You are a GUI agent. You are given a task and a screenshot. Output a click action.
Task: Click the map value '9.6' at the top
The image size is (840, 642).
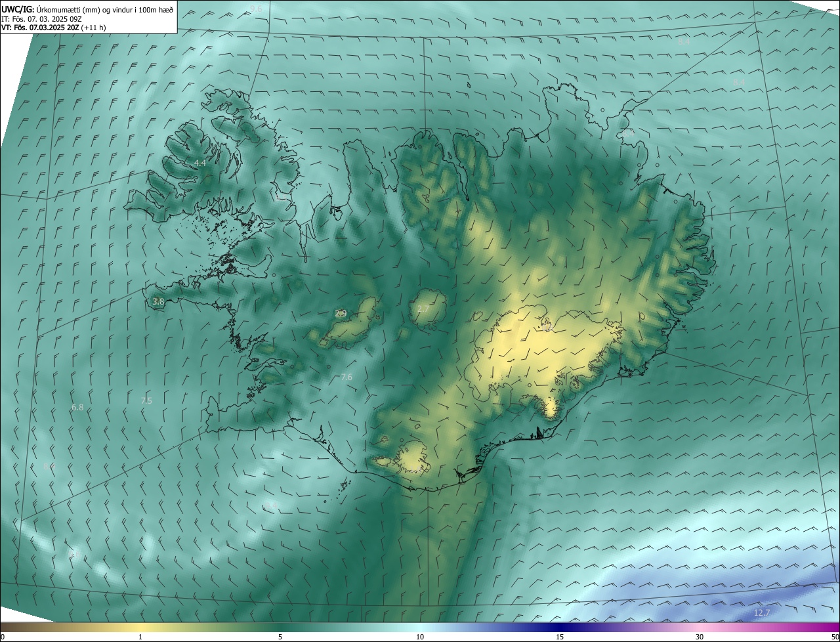tap(256, 9)
